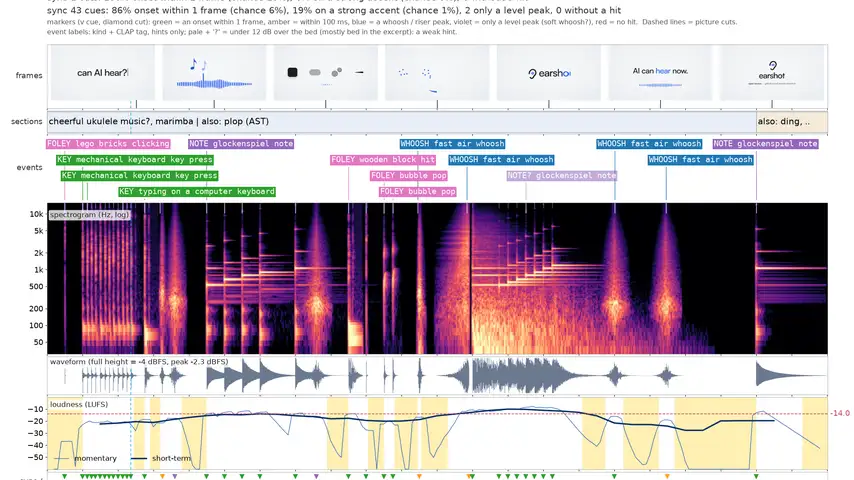Image resolution: width=854 pixels, height=480 pixels.
Task: Click the '200' spectrogram frequency tick
Action: [x=36, y=308]
